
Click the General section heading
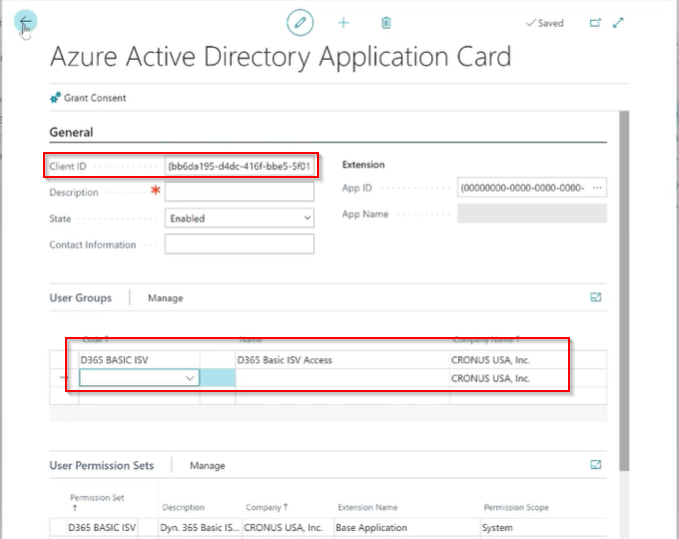point(71,132)
